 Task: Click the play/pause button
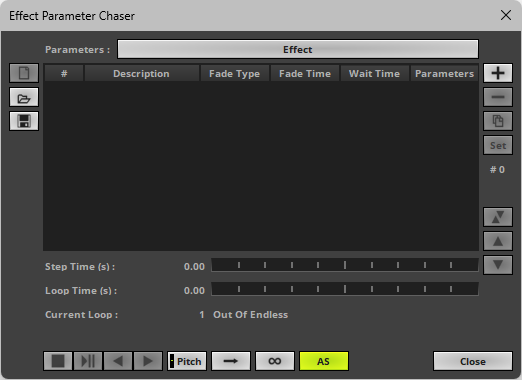[88, 361]
